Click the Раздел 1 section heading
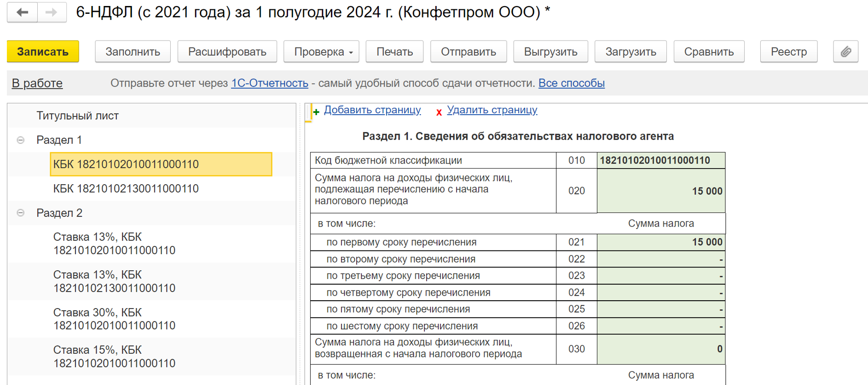The width and height of the screenshot is (868, 385). (518, 136)
